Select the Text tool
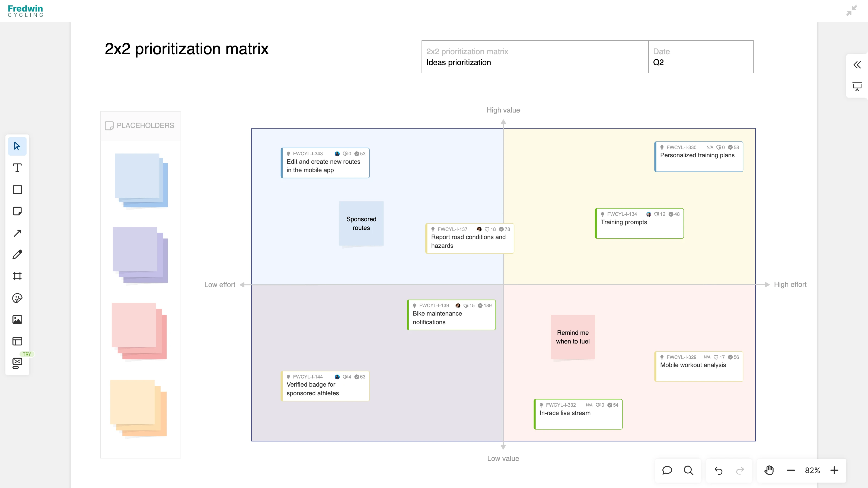868x488 pixels. click(17, 167)
